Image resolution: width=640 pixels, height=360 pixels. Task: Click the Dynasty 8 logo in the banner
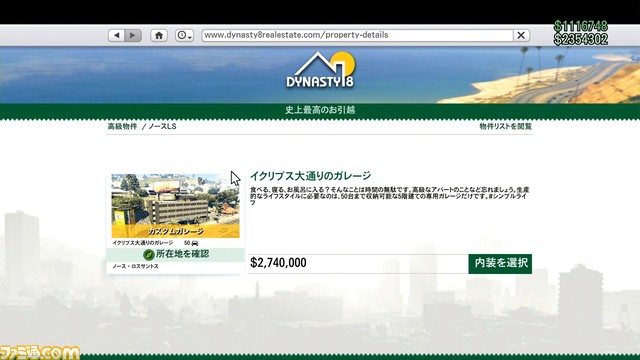320,70
